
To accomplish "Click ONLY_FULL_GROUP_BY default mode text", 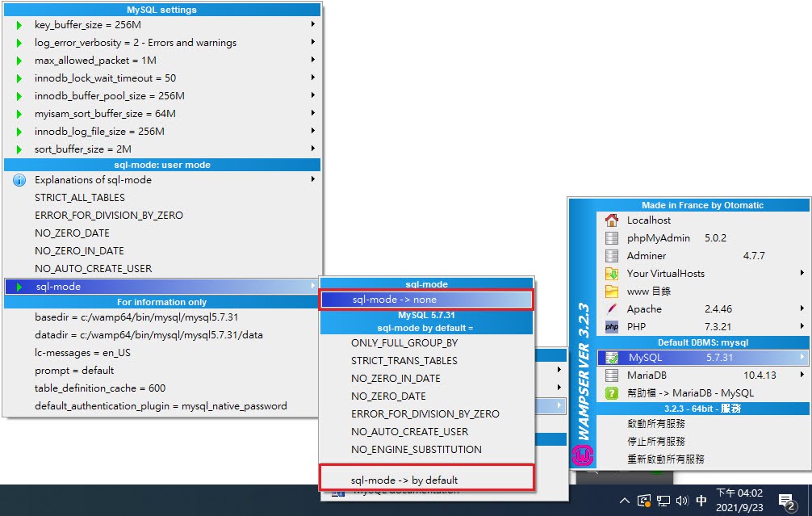I will tap(404, 343).
